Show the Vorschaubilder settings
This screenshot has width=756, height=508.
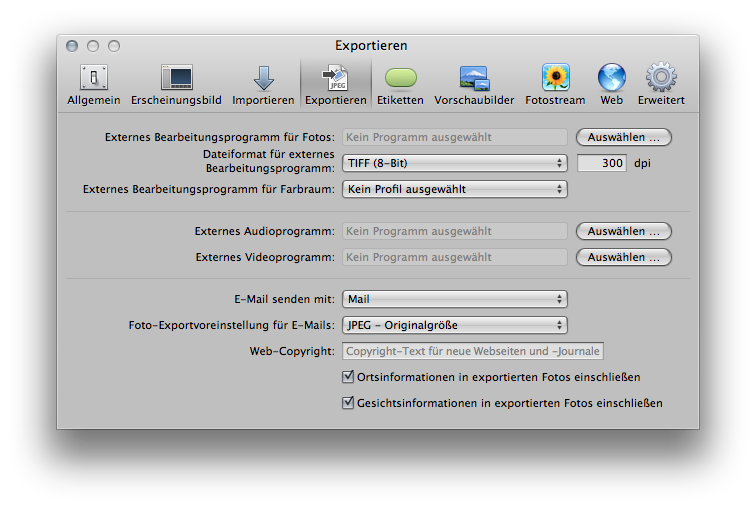pos(474,84)
